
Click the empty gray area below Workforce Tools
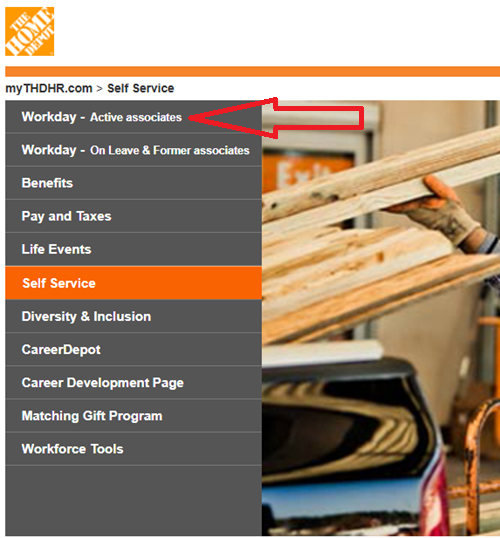133,500
